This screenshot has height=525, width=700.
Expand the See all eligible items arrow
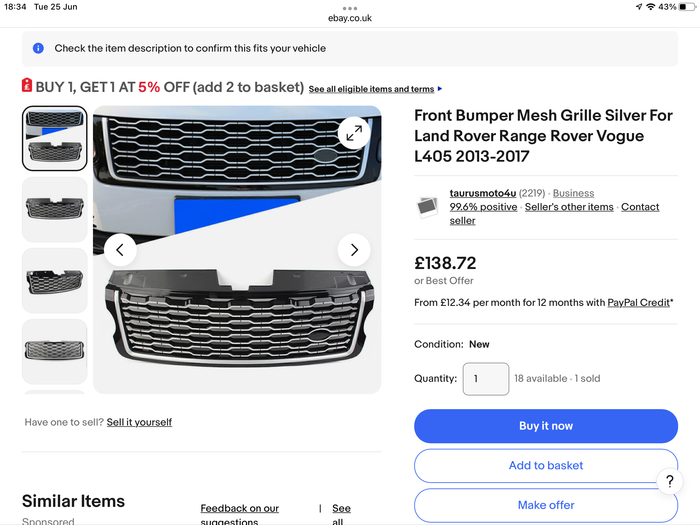tap(440, 89)
